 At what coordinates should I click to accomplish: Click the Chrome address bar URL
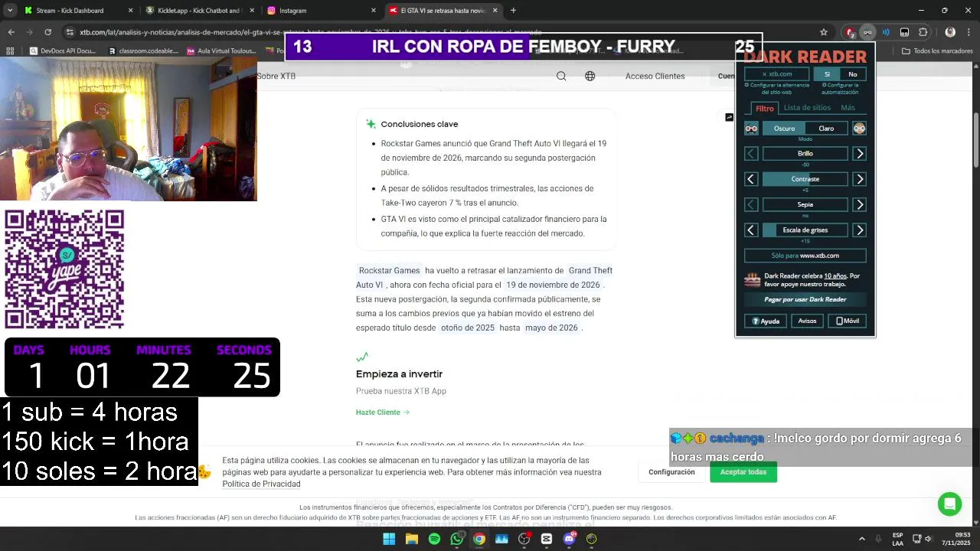(310, 32)
